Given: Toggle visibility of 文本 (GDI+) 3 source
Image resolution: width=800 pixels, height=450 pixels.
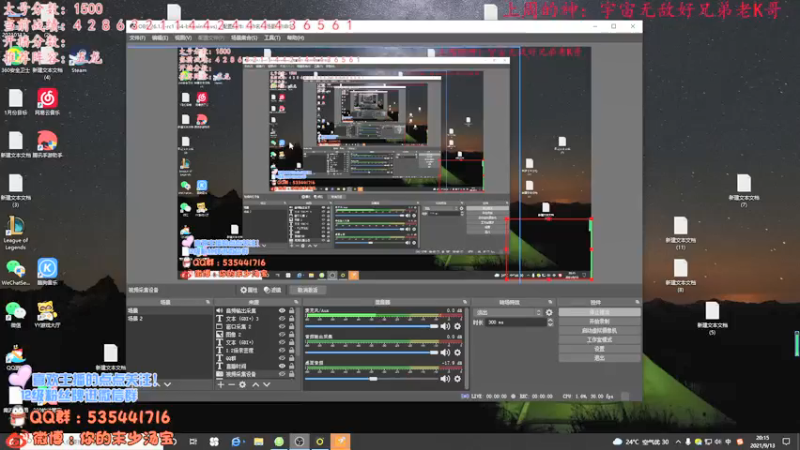Looking at the screenshot, I should coord(282,318).
